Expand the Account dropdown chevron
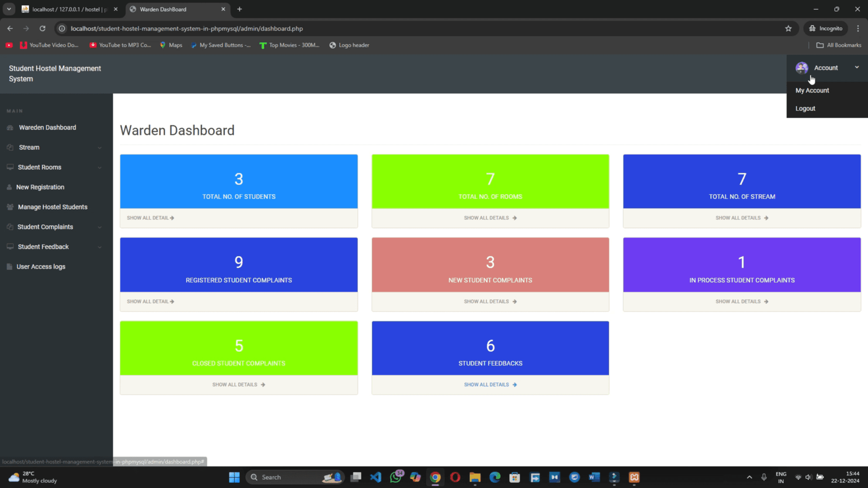This screenshot has width=868, height=488. (x=857, y=67)
